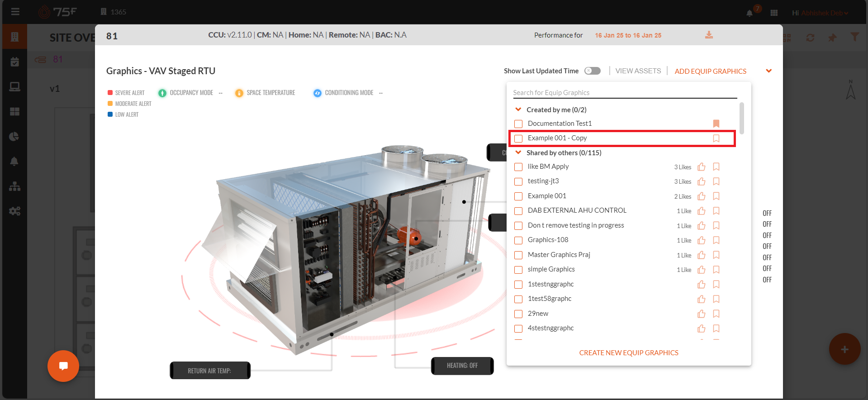Check the shared 'Example 001' checkbox
Viewport: 868px width, 400px height.
(518, 196)
